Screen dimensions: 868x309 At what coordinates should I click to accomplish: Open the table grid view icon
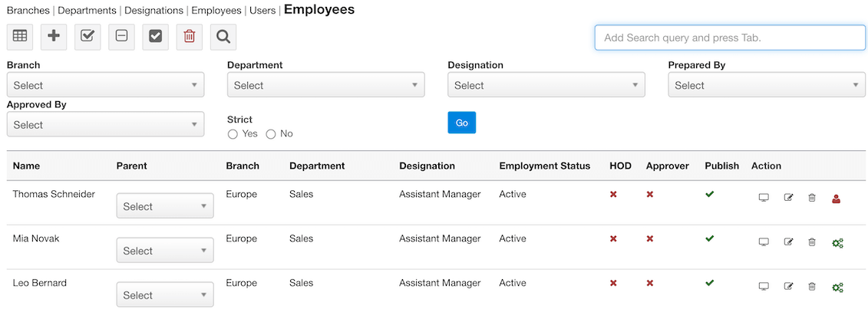tap(20, 37)
